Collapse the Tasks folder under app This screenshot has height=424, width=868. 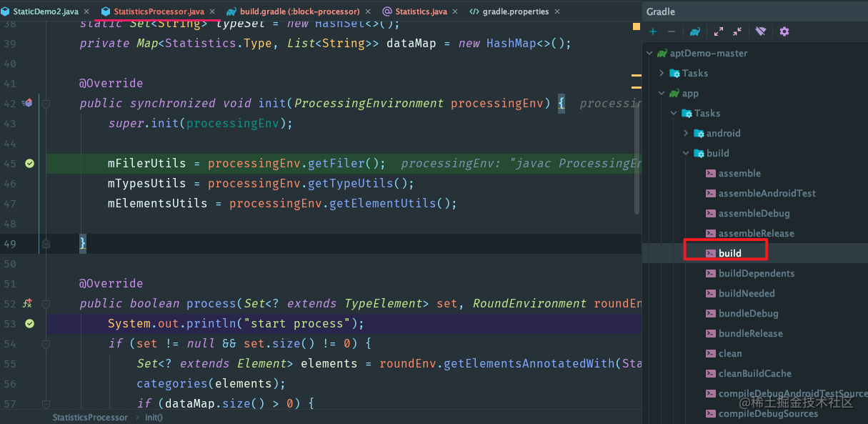point(674,113)
